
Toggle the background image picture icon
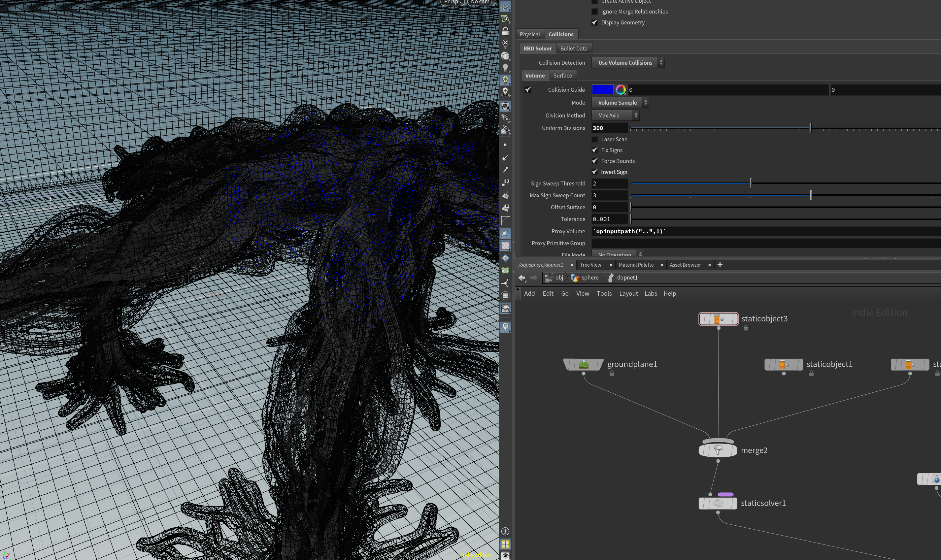click(x=505, y=308)
